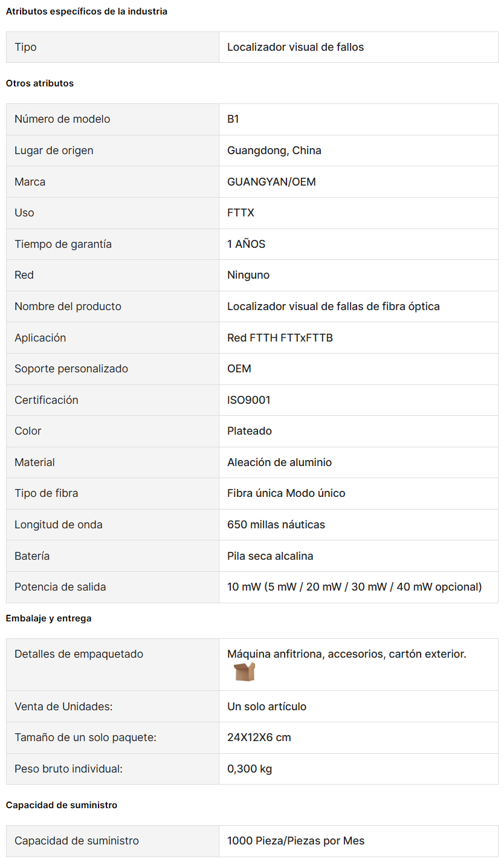Select the '1000 Pieza/Piezas por Mes' value

[x=296, y=841]
